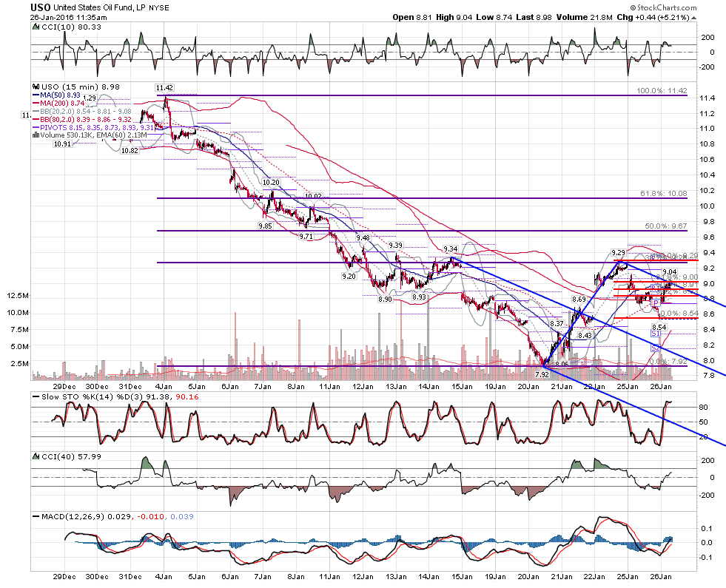The image size is (726, 588).
Task: Click the CCI(40) indicator area icon
Action: click(x=36, y=456)
